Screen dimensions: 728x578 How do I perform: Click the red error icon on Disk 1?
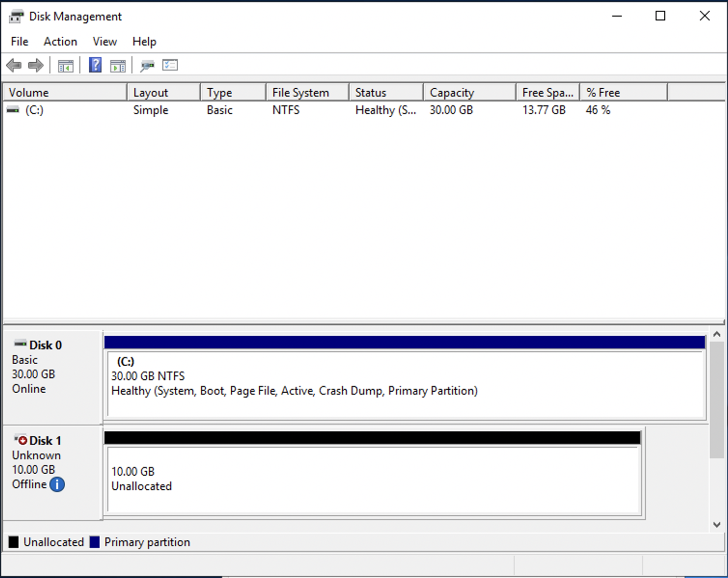pyautogui.click(x=22, y=440)
